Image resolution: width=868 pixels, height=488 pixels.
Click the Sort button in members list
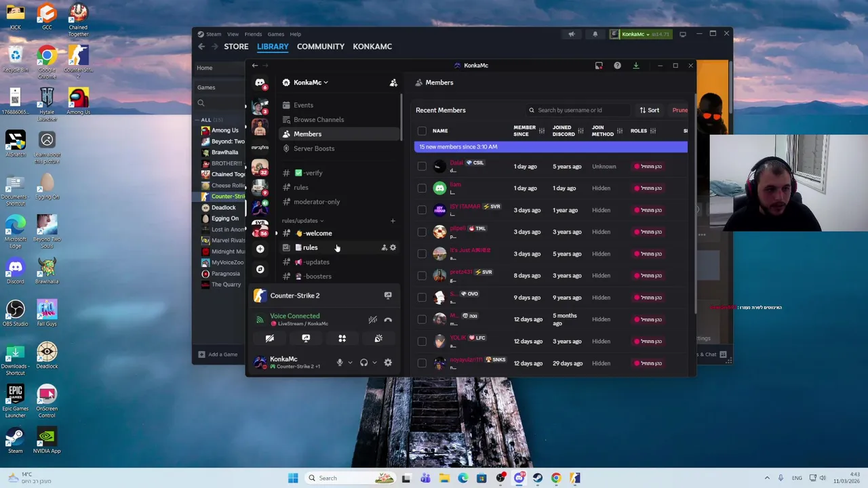click(x=649, y=110)
